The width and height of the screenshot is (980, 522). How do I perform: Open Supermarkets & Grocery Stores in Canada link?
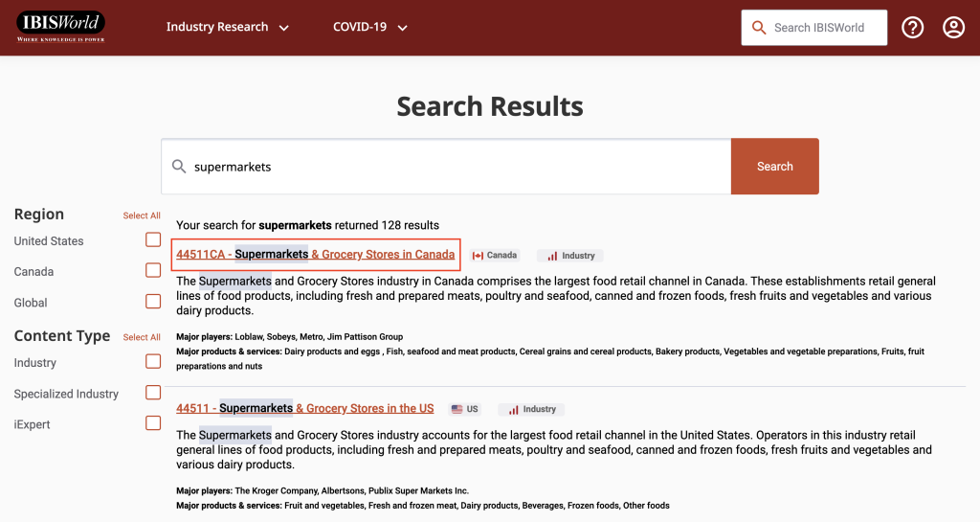(x=315, y=255)
